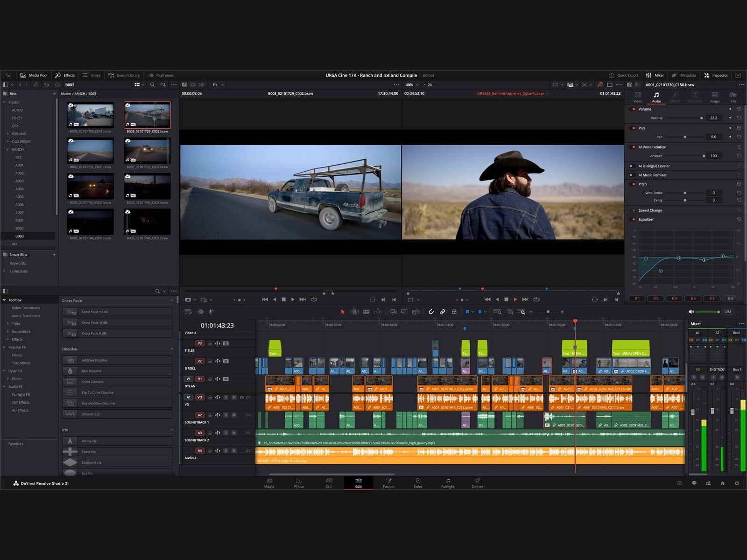Viewport: 747px width, 560px height.
Task: Open the Fusion page
Action: point(388,483)
